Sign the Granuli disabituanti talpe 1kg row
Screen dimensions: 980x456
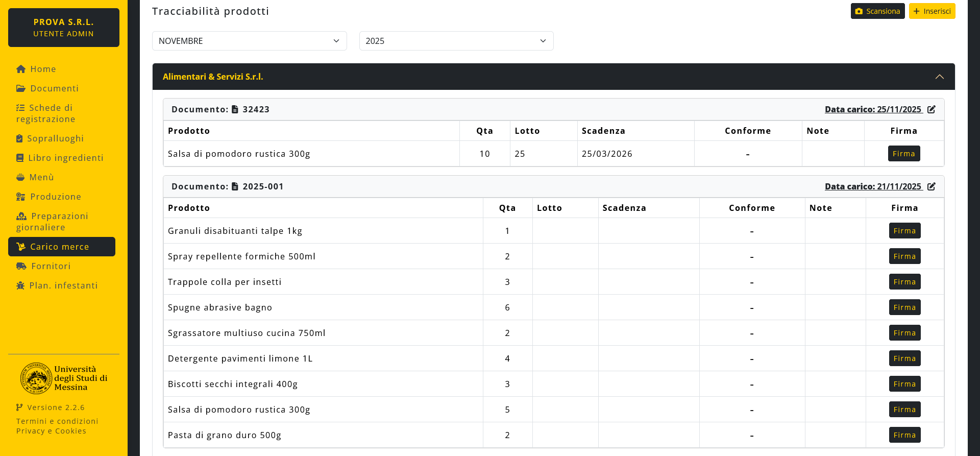[x=904, y=231]
